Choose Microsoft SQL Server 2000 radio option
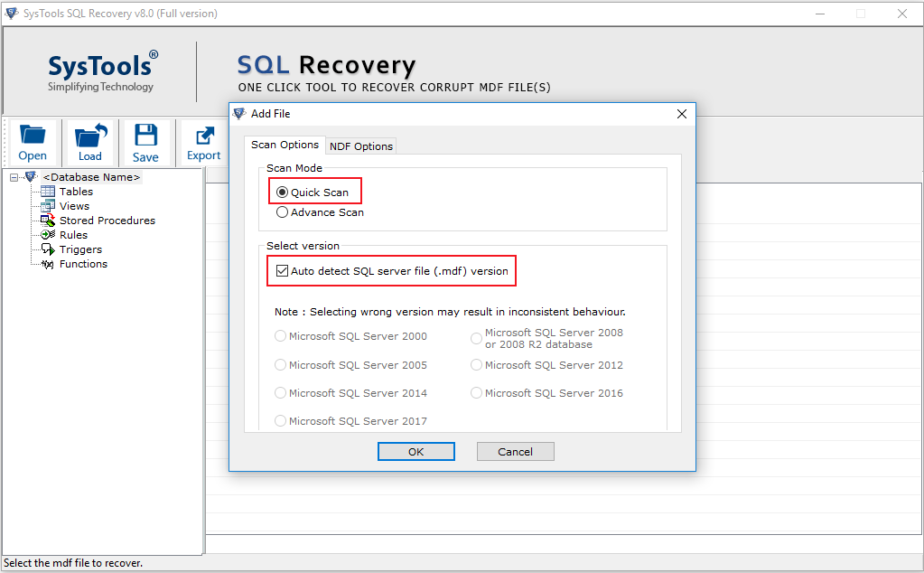 pyautogui.click(x=281, y=336)
